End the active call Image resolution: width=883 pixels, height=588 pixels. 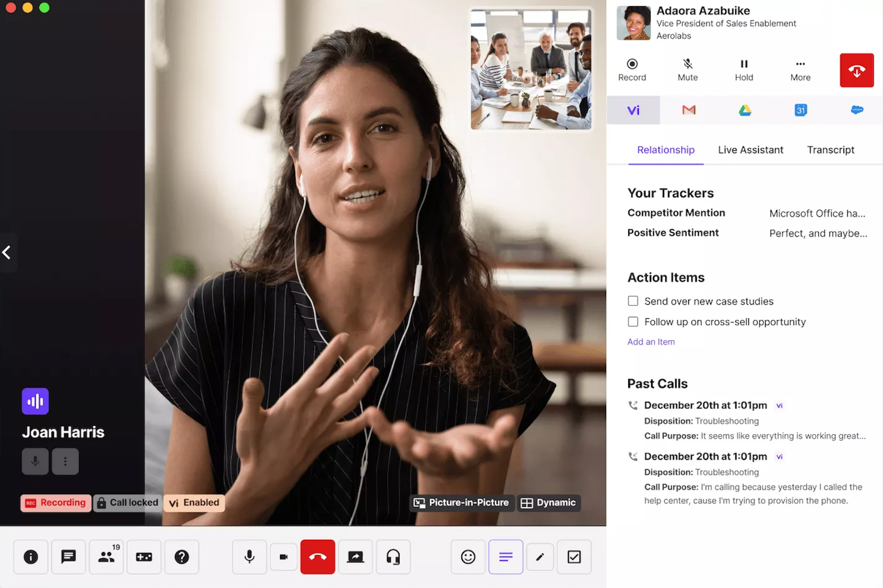coord(317,556)
